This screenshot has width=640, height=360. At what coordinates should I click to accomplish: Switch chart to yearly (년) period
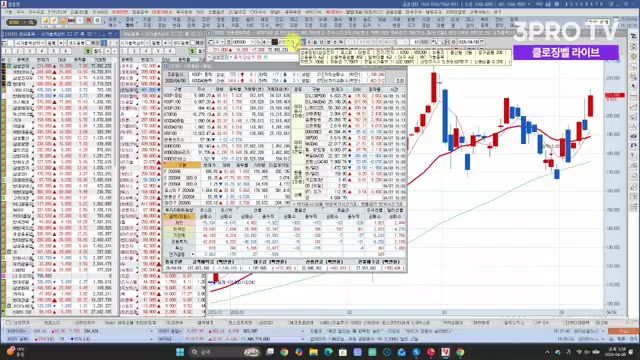pyautogui.click(x=321, y=42)
